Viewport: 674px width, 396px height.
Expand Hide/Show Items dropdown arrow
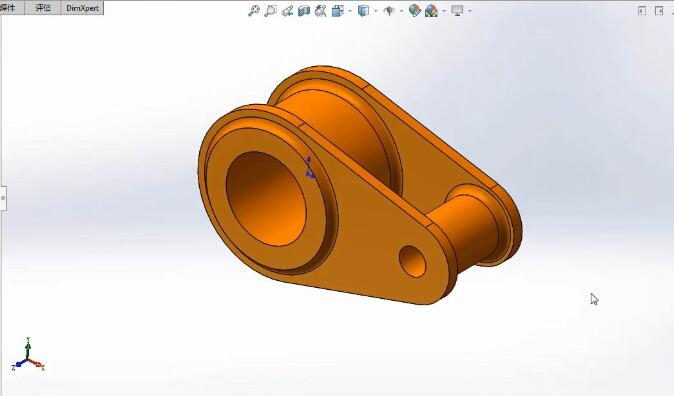pos(401,11)
